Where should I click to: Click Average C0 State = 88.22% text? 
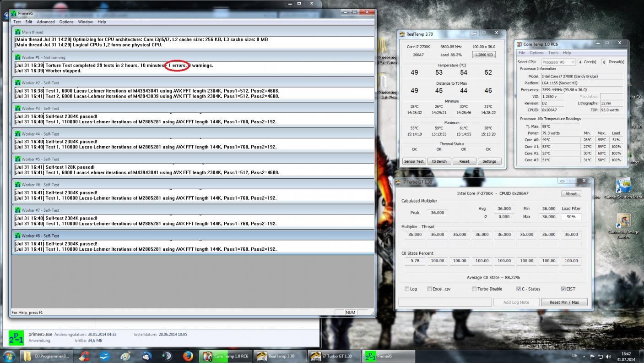(493, 277)
